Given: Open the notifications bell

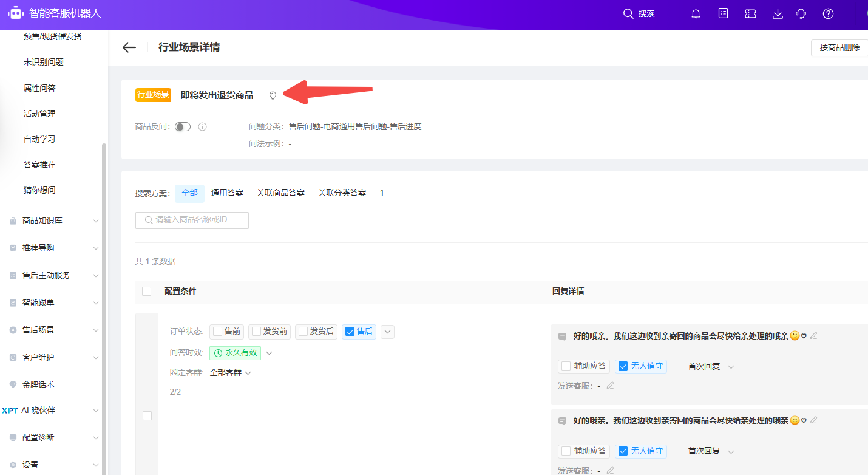Looking at the screenshot, I should click(x=696, y=14).
